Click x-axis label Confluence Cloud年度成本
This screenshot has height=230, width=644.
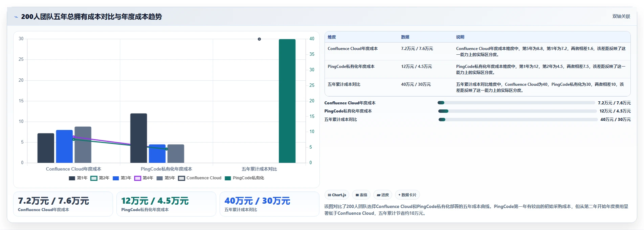click(73, 169)
